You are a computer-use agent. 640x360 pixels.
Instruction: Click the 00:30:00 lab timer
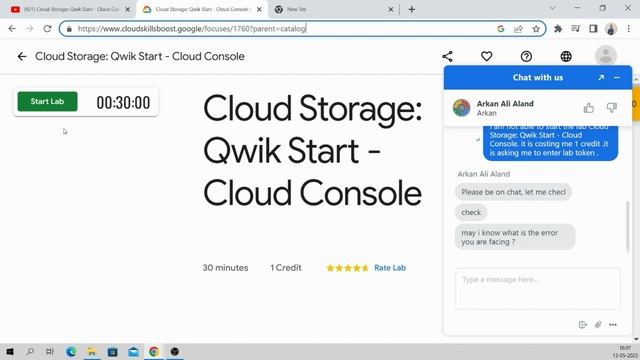123,102
